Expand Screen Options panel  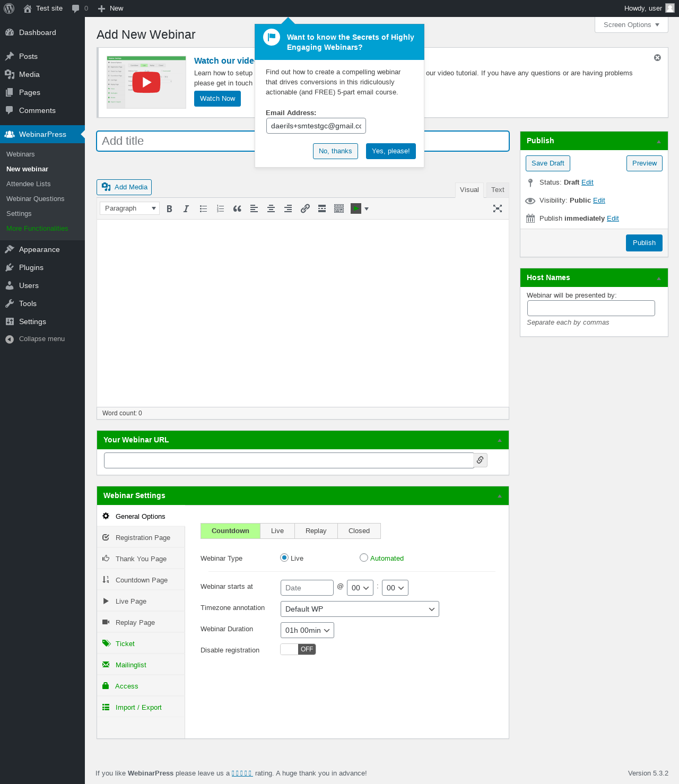(x=631, y=25)
